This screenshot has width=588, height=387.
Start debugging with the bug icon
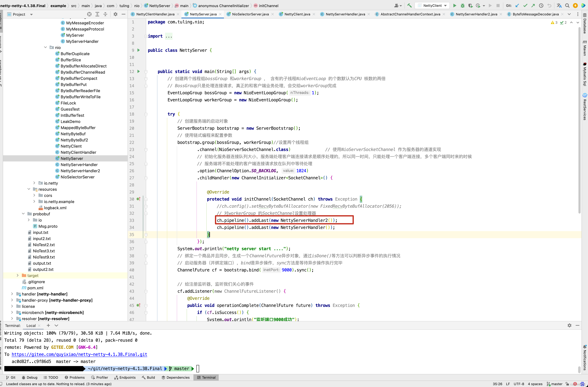click(462, 6)
